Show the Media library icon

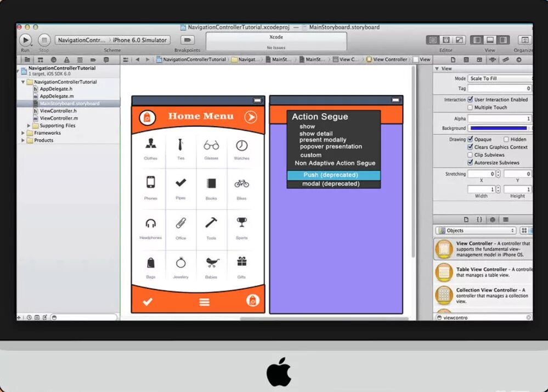[505, 219]
